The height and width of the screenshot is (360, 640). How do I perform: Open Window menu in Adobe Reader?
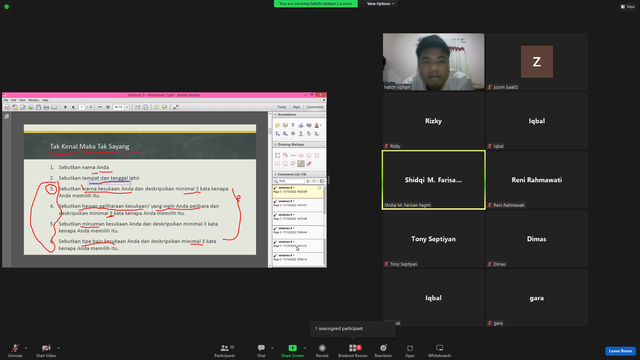(34, 100)
